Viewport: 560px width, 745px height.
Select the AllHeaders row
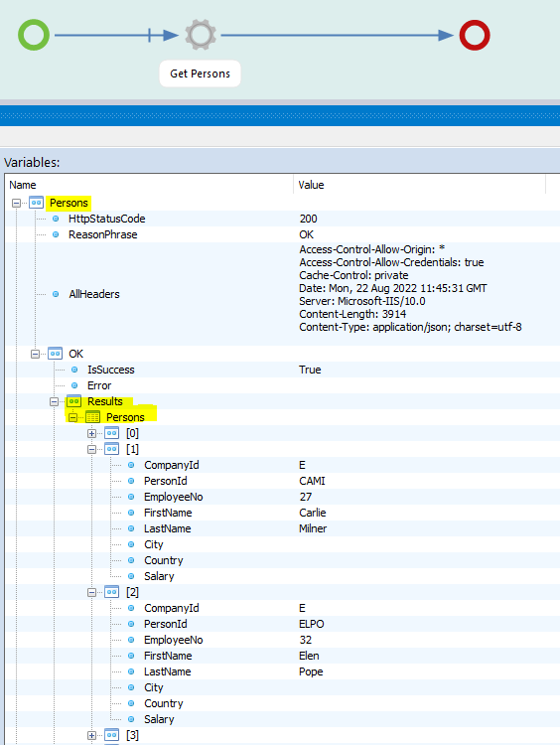click(282, 294)
